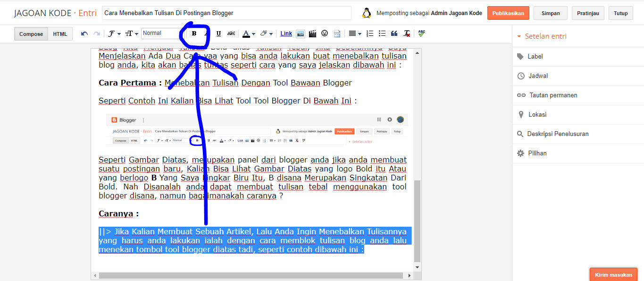Select the strikethrough ABC icon
644x281 pixels.
click(x=232, y=33)
